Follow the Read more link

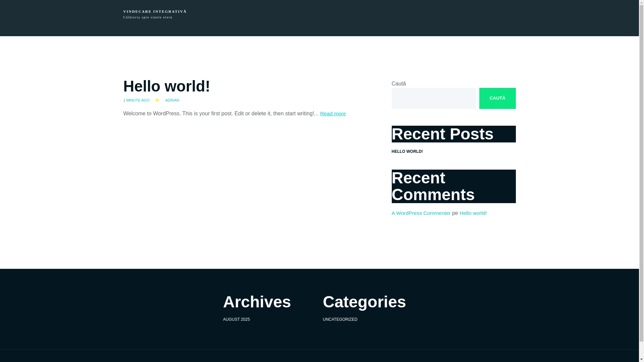click(x=333, y=114)
